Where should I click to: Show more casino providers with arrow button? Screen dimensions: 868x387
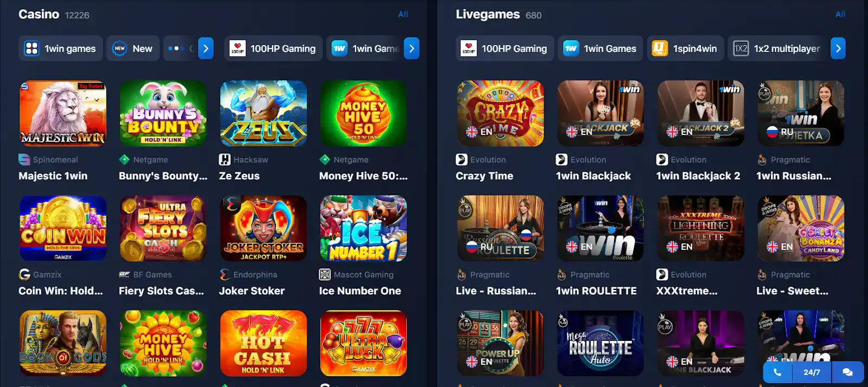point(412,48)
